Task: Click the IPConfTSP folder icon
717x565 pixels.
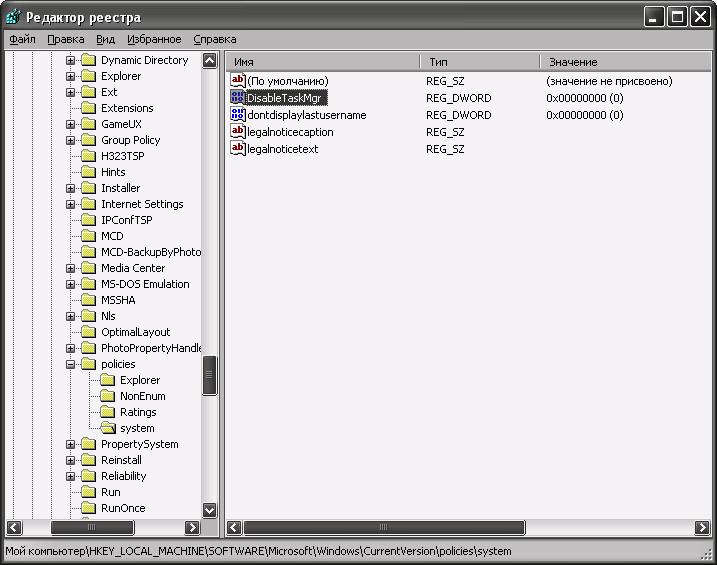Action: pos(88,220)
